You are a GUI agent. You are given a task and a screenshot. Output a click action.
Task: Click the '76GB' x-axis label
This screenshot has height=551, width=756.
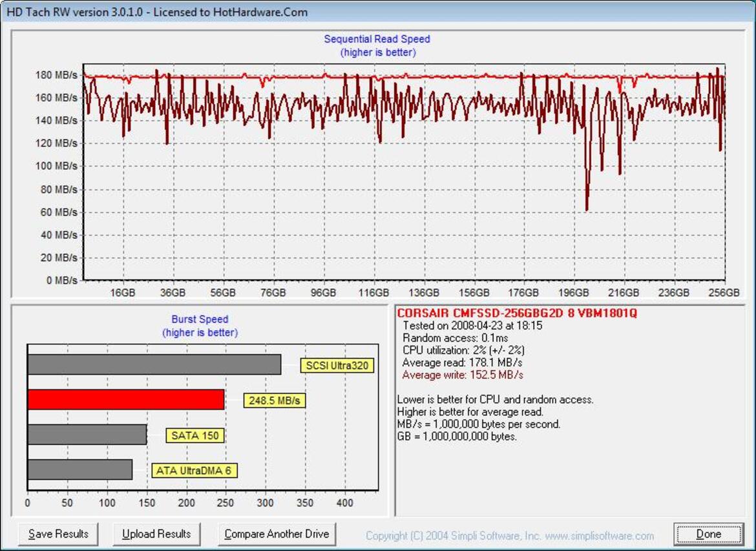[273, 293]
